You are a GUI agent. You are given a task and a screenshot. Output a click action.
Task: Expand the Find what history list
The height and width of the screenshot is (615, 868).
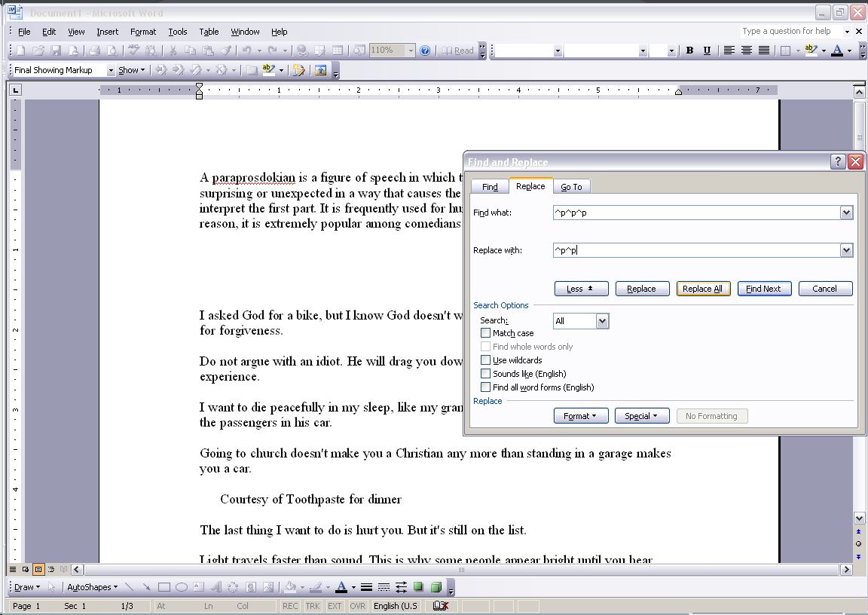click(846, 213)
